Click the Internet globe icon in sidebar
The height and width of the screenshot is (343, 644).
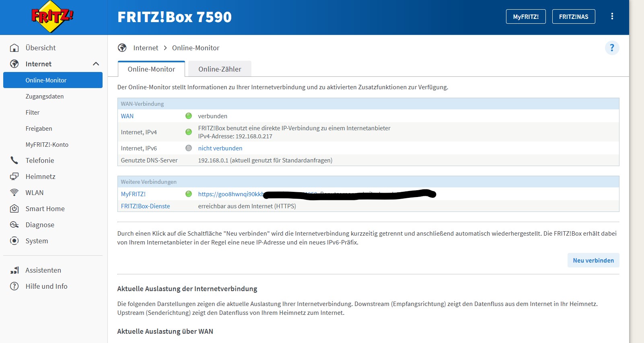pyautogui.click(x=14, y=64)
